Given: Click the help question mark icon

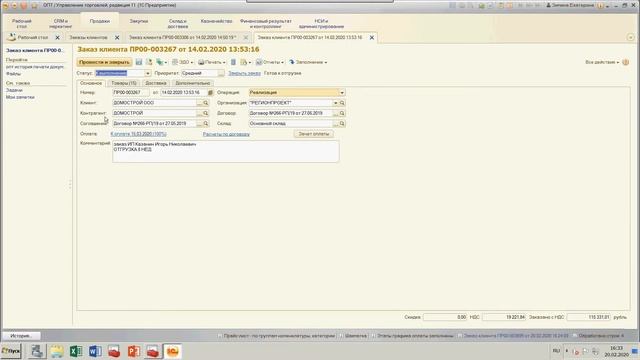Looking at the screenshot, I should [626, 62].
